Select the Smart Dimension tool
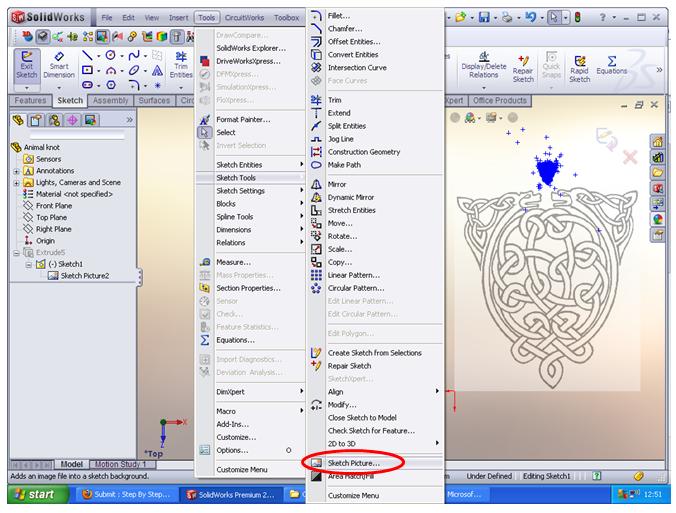 pos(59,66)
